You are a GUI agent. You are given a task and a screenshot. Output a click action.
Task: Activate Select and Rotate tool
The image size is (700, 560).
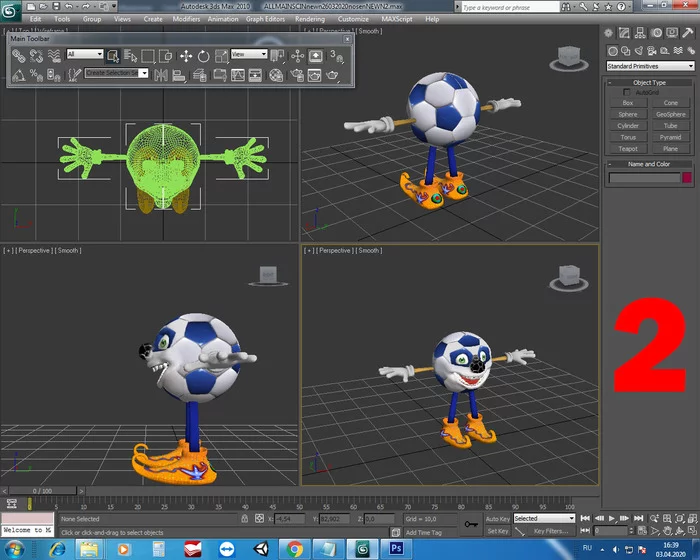pos(204,56)
